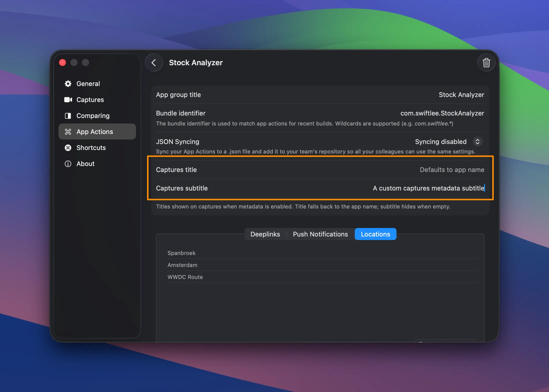This screenshot has height=392, width=549.
Task: Select the Locations tab
Action: pyautogui.click(x=375, y=234)
